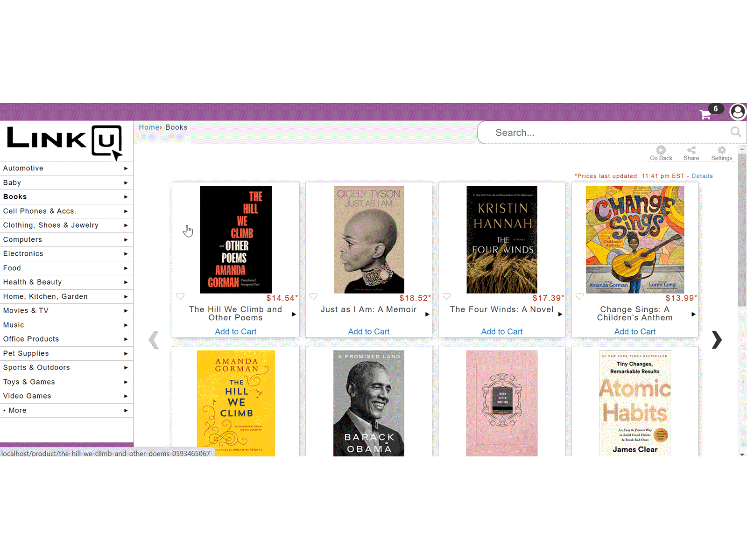Expand the More category arrow
The width and height of the screenshot is (747, 560).
point(126,411)
